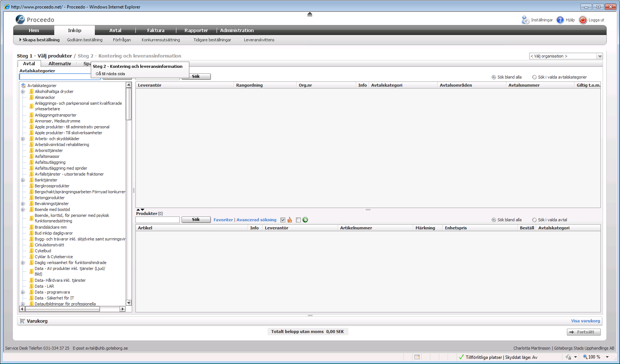The width and height of the screenshot is (620, 364).
Task: Click the Almanackor folder icon
Action: (31, 97)
